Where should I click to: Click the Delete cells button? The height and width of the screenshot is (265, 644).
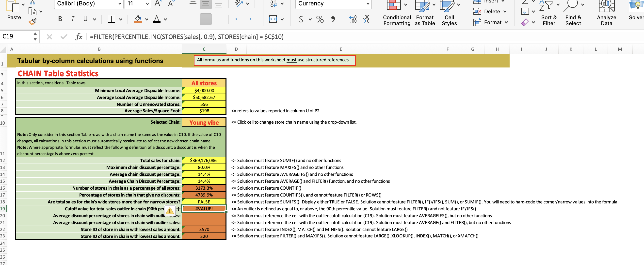(492, 12)
